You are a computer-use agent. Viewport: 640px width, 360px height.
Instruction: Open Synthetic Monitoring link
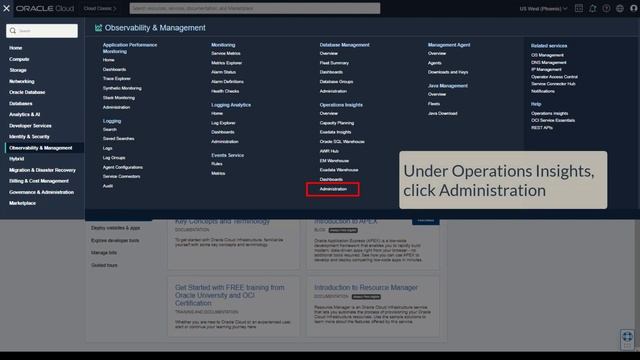[122, 88]
